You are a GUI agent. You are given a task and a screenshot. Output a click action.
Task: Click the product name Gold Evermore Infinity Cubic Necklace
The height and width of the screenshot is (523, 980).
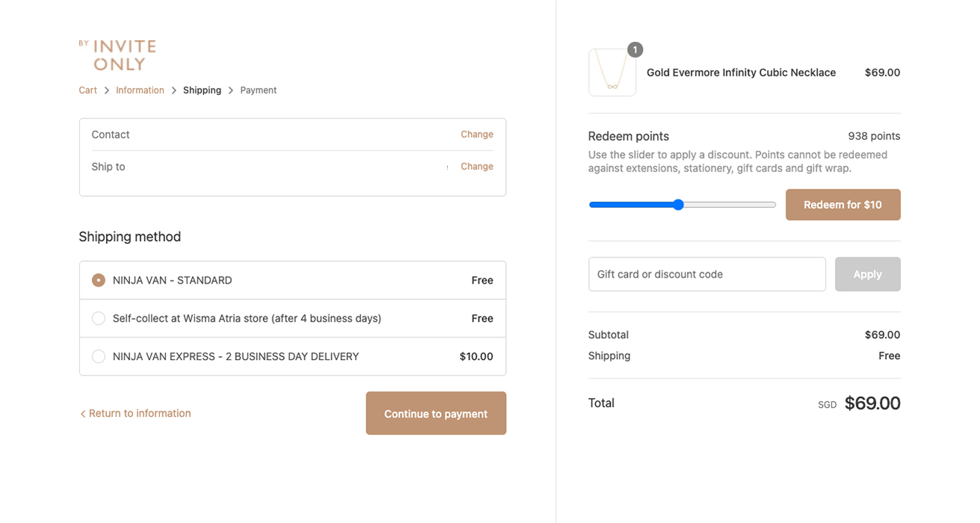pos(741,73)
